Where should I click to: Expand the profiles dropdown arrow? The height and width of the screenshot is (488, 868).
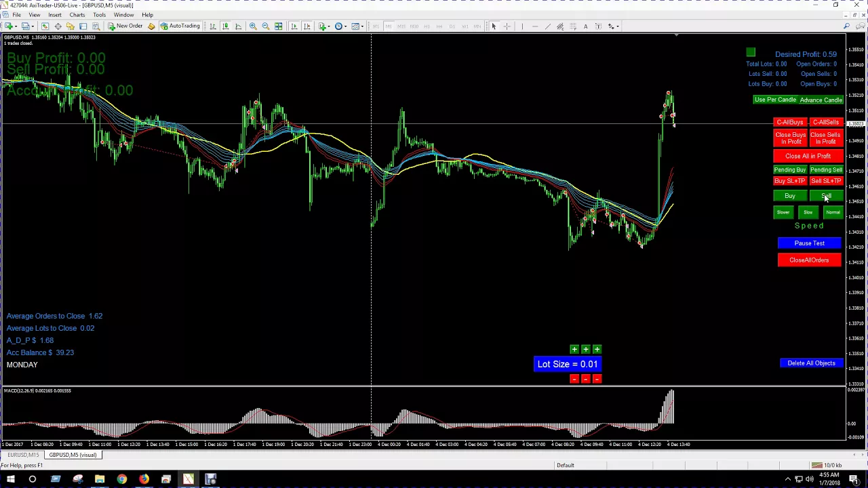(x=33, y=26)
